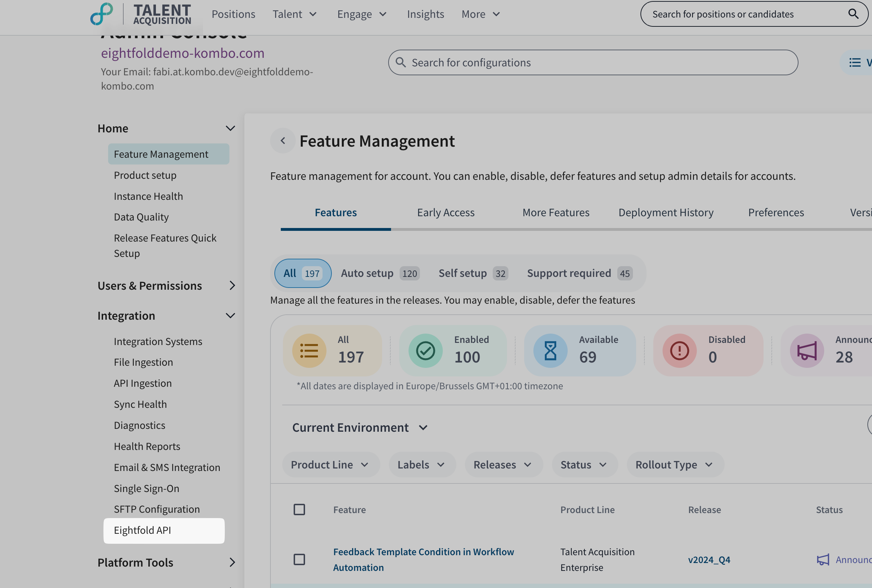Click the purple megaphone Announced icon

(x=806, y=351)
